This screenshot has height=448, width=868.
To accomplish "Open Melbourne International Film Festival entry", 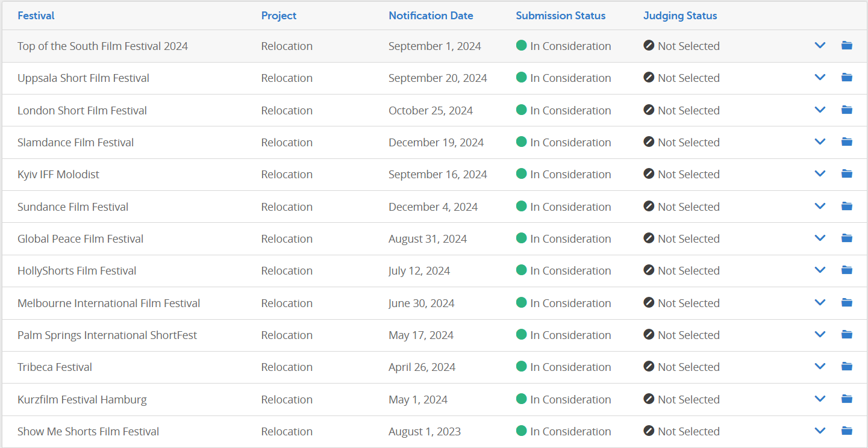I will (x=108, y=303).
